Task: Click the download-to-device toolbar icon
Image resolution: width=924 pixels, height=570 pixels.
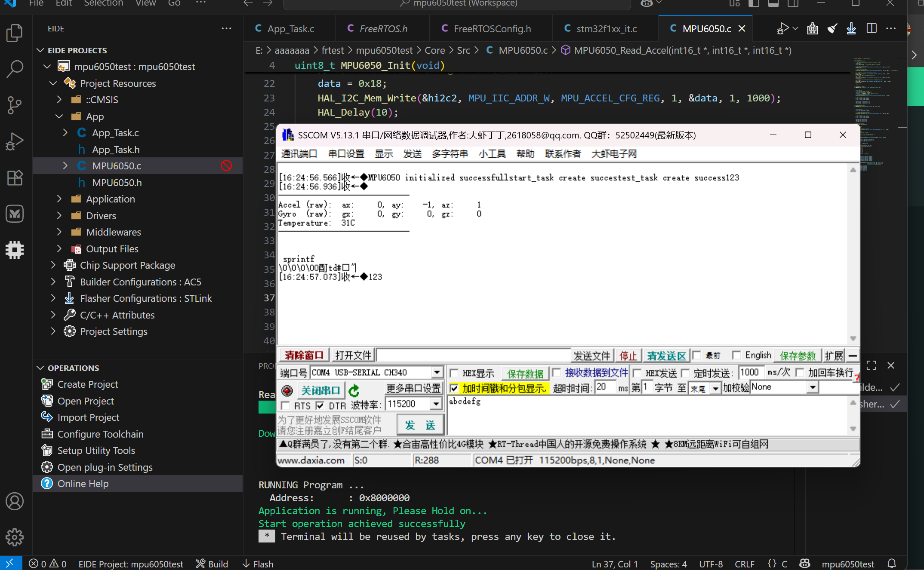Action: point(851,29)
